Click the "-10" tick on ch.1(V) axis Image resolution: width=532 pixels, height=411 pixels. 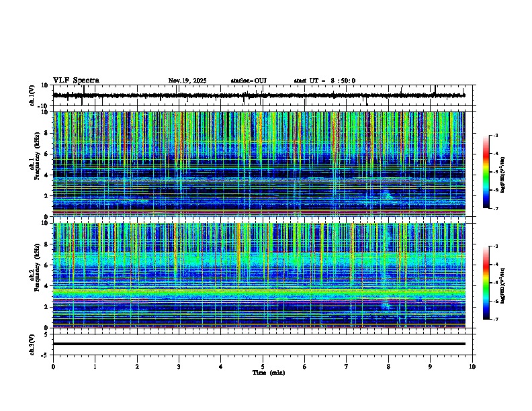coord(44,106)
